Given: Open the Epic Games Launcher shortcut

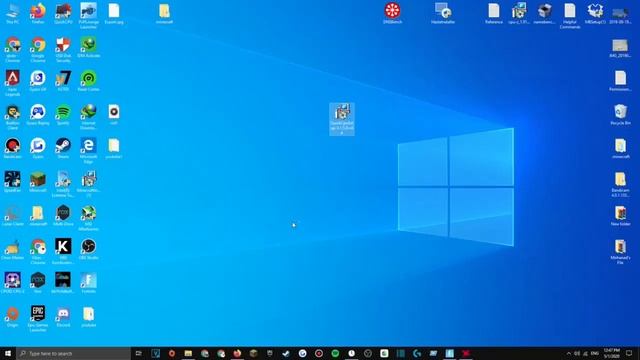Looking at the screenshot, I should point(38,319).
